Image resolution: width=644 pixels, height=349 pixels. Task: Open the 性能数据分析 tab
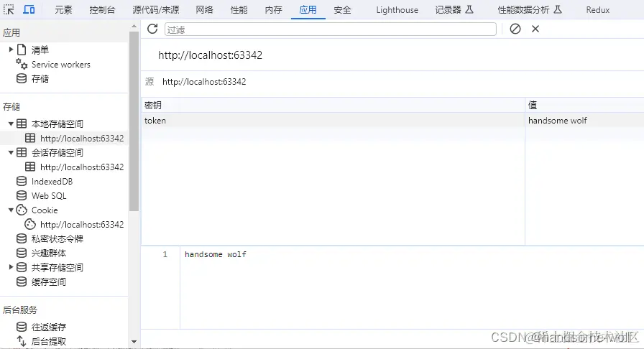point(530,10)
